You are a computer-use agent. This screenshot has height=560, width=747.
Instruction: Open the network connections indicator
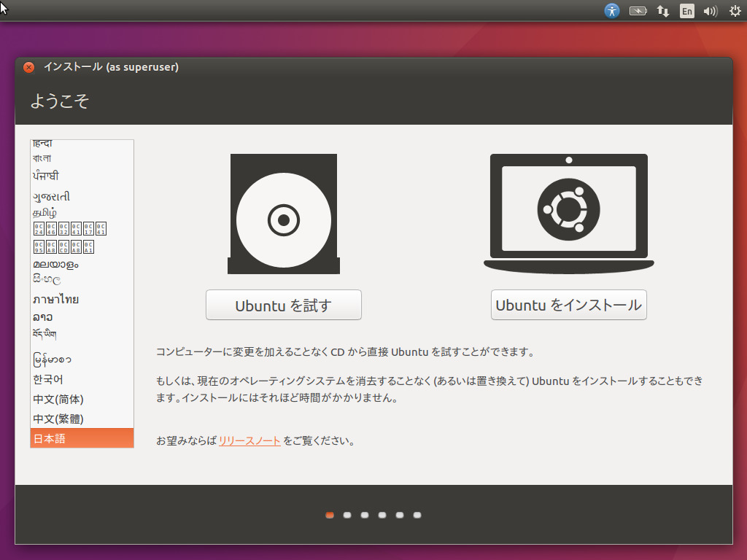(662, 11)
